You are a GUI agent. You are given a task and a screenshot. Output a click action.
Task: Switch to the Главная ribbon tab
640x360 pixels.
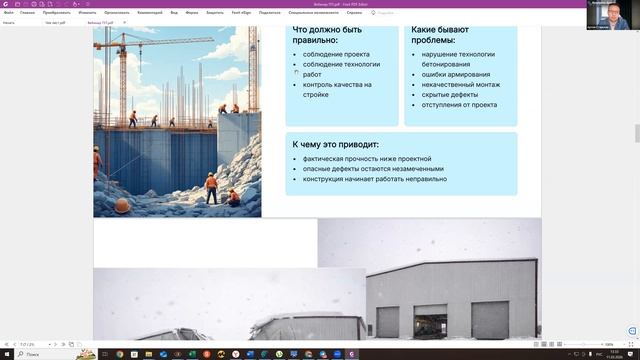pyautogui.click(x=27, y=13)
